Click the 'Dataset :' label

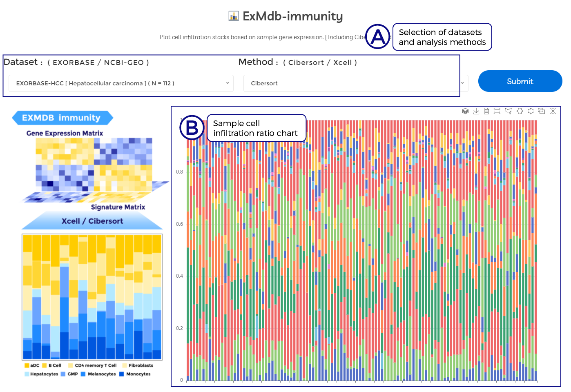(23, 62)
